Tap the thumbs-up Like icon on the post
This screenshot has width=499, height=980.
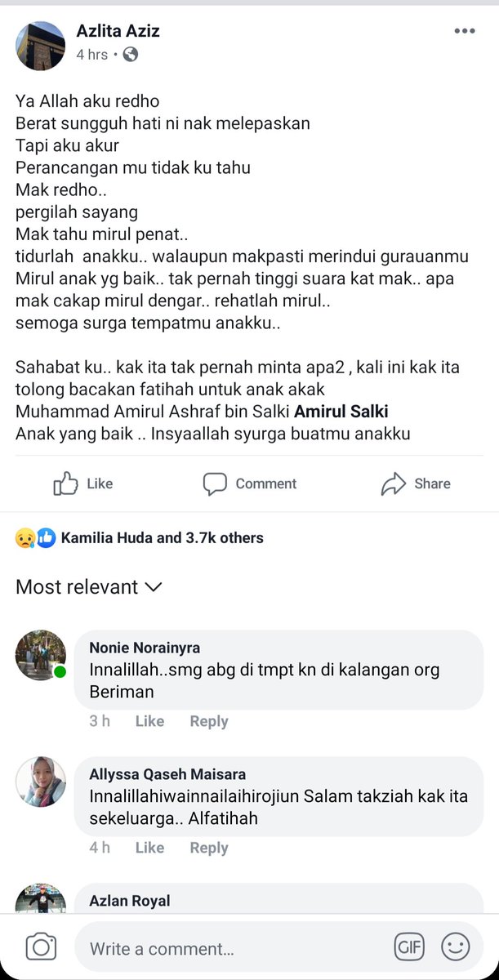click(65, 484)
